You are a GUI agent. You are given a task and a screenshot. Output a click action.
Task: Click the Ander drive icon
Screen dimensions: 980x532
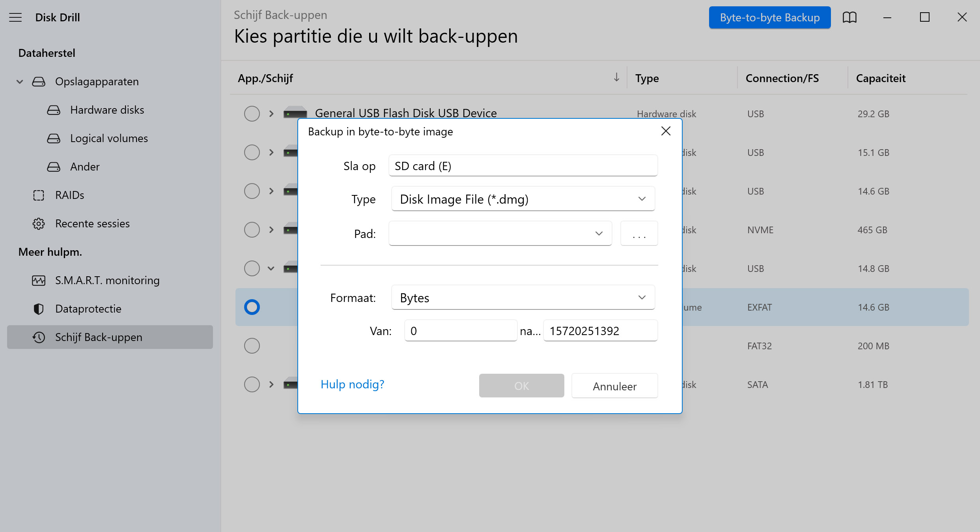pos(54,167)
